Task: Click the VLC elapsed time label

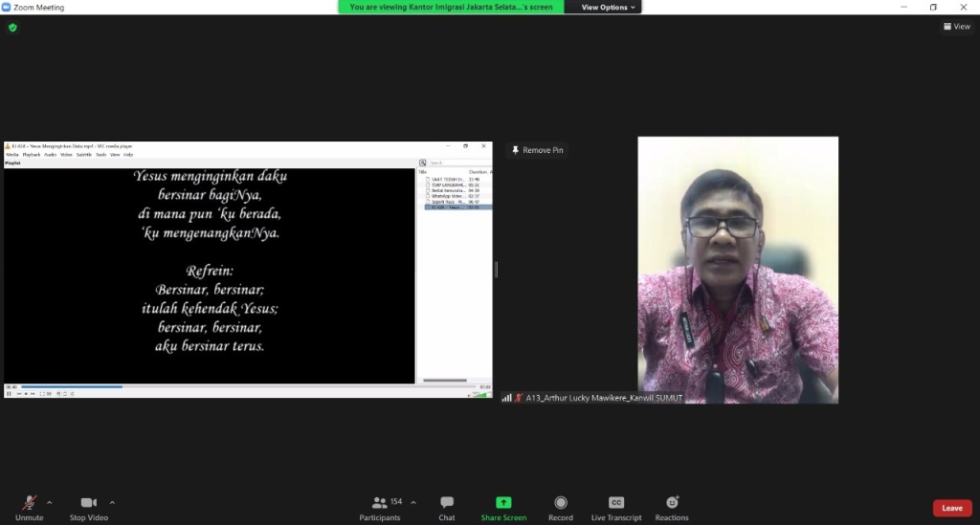Action: 11,387
